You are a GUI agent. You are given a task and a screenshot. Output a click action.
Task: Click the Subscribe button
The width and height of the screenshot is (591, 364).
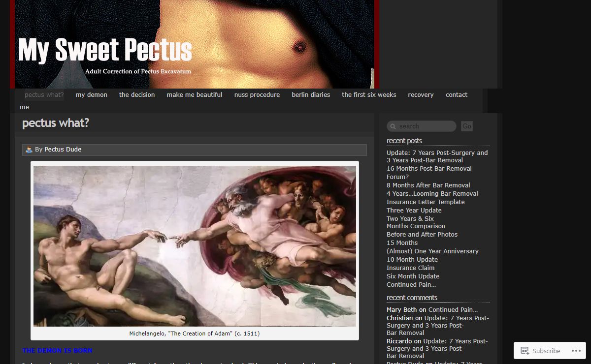541,351
